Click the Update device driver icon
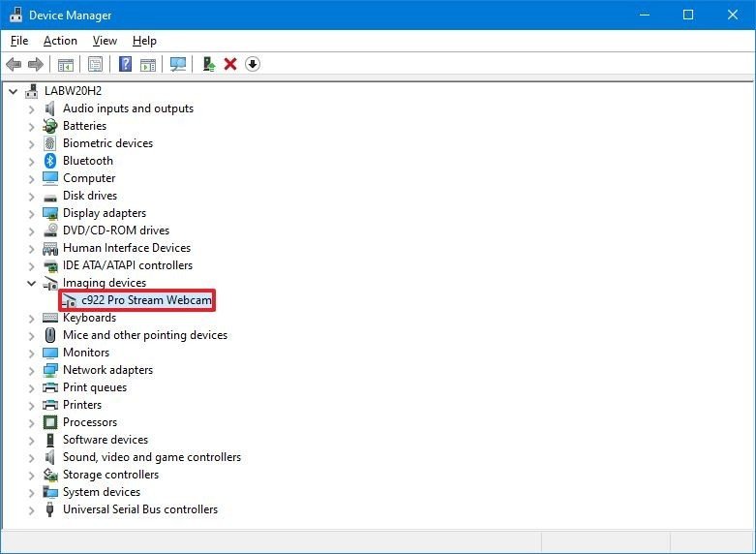 209,64
